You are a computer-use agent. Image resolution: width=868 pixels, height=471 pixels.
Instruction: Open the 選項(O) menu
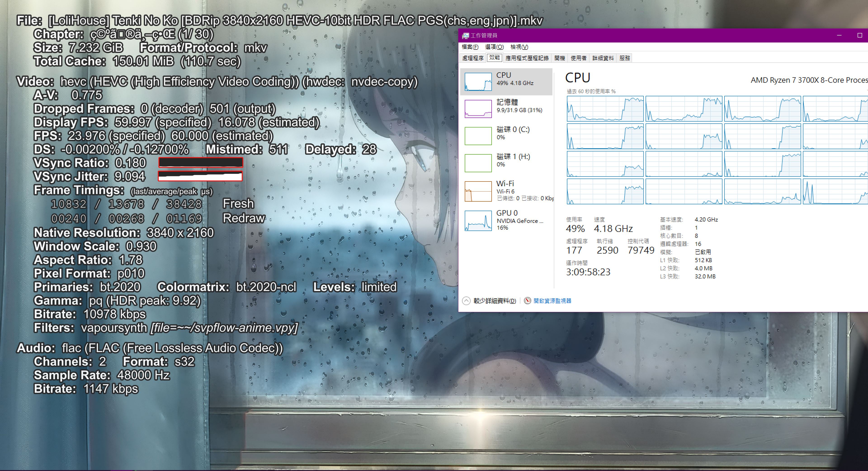click(494, 47)
